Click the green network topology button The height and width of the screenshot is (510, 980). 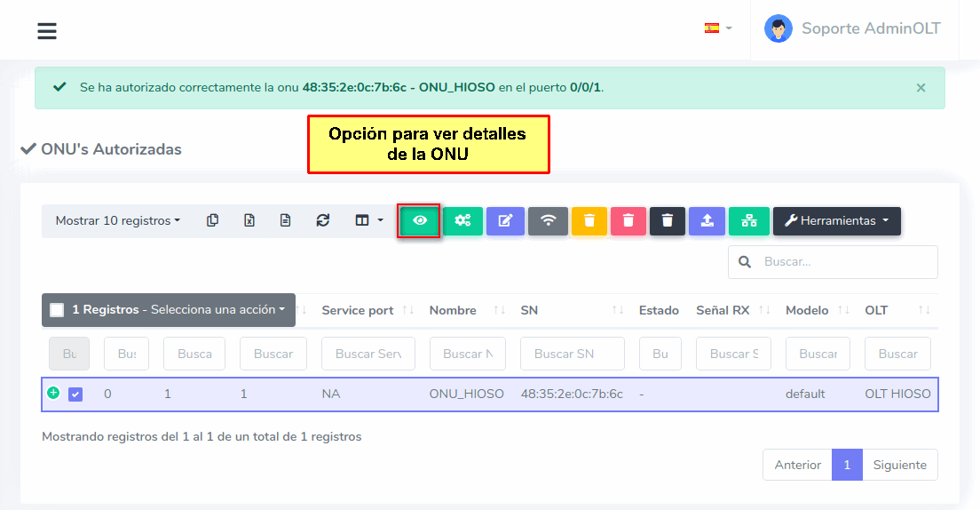(749, 220)
